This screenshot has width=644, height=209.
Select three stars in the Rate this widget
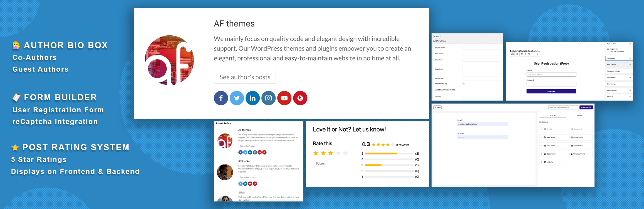[331, 153]
